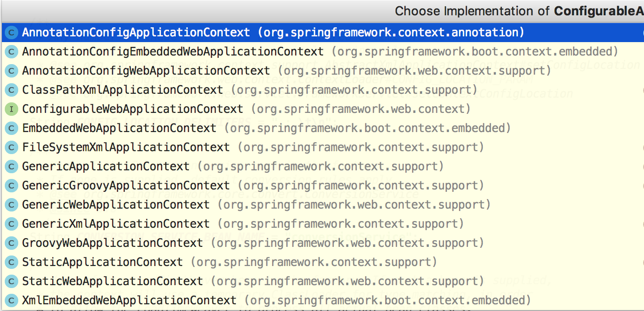Open GroovyWebApplicationContext implementation
This screenshot has width=644, height=311.
[113, 243]
